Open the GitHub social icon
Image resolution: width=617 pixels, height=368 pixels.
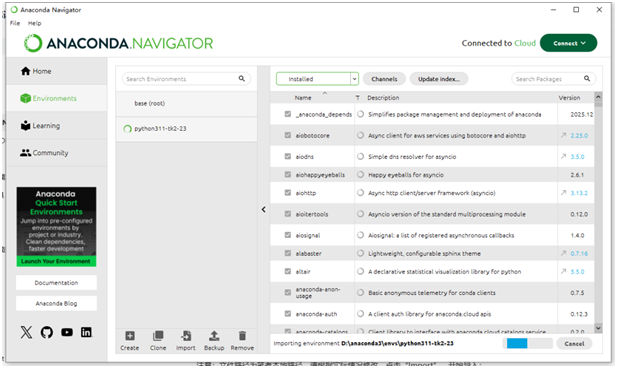(x=47, y=332)
